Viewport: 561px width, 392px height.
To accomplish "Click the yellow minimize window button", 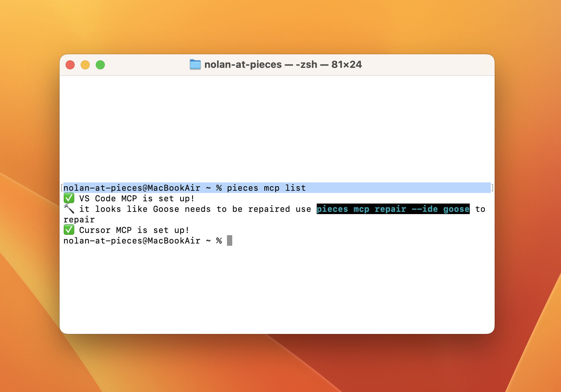I will (x=85, y=65).
